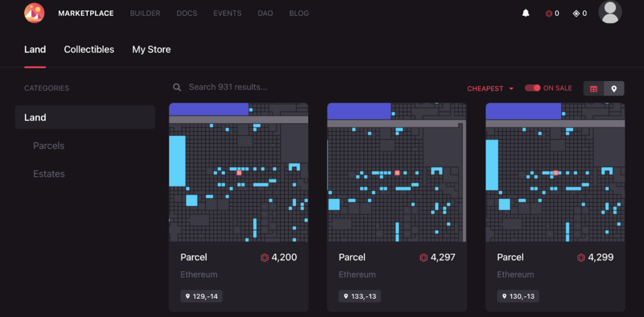Select the Land tab
This screenshot has width=644, height=317.
pos(35,50)
